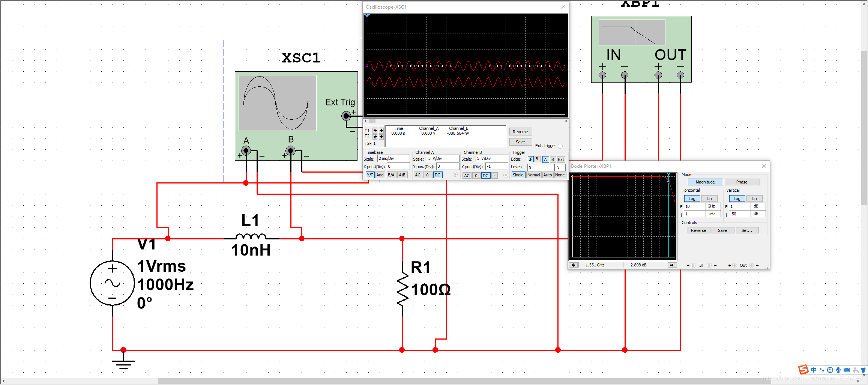
Task: Click the XSC1 oscilloscope instrument icon
Action: 296,116
